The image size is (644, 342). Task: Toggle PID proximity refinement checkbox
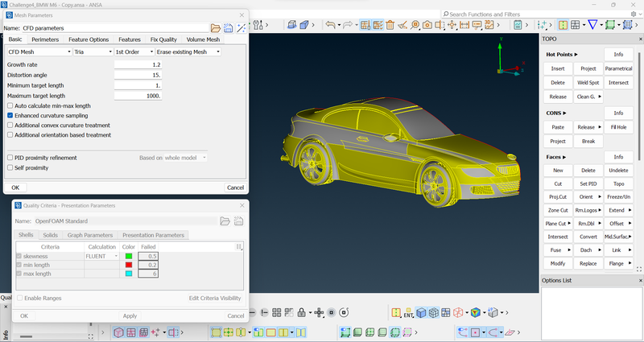pos(10,158)
